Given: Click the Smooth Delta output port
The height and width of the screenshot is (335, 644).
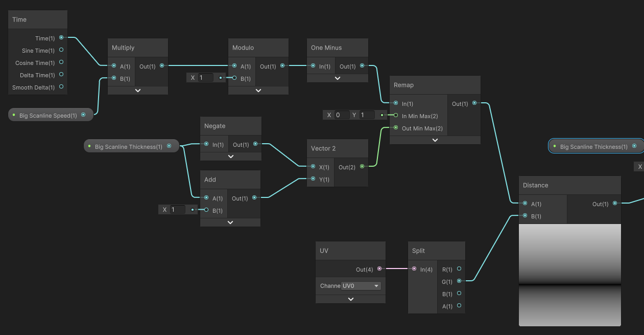Looking at the screenshot, I should point(61,87).
